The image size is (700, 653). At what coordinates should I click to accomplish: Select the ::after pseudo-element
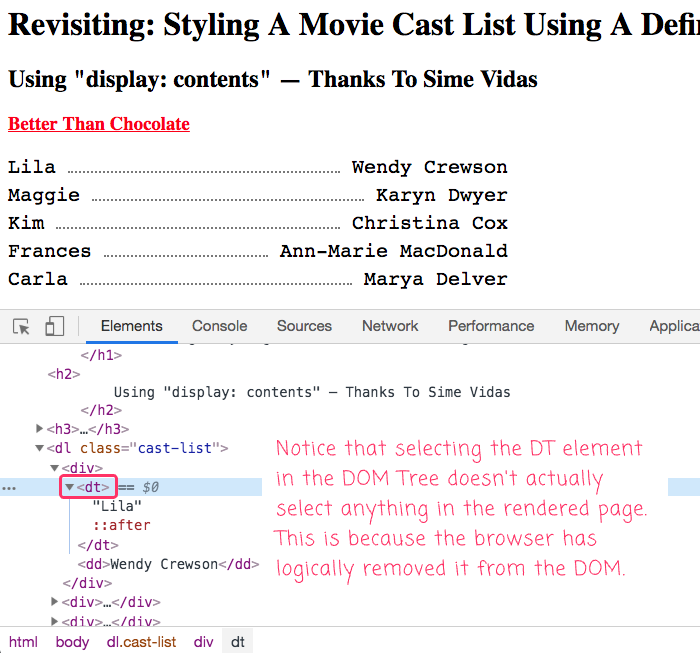pos(121,525)
